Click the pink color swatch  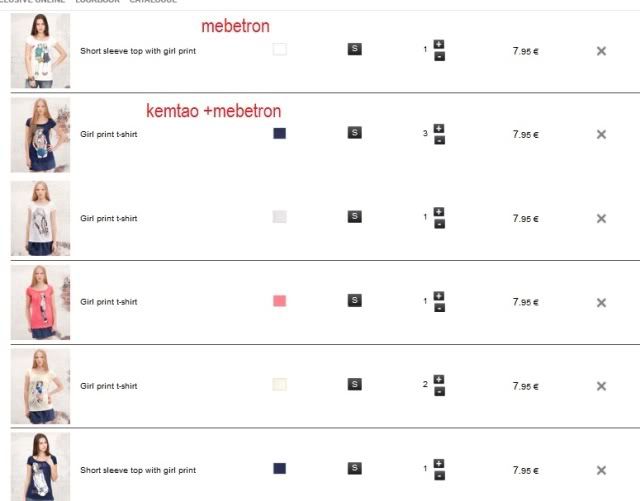279,300
